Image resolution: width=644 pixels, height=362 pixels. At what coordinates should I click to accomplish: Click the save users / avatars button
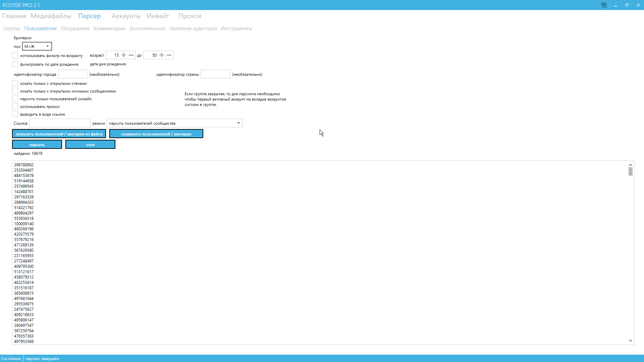pos(156,134)
